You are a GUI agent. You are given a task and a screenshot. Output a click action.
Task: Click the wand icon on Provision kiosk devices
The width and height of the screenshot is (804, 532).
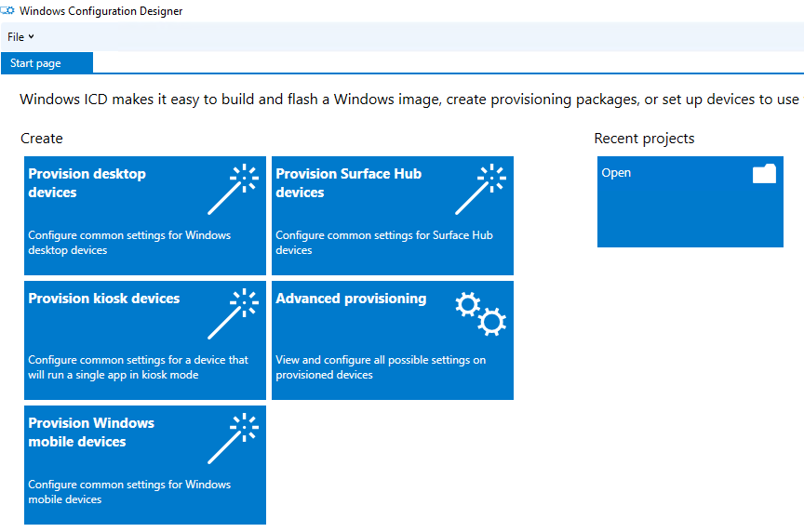234,313
